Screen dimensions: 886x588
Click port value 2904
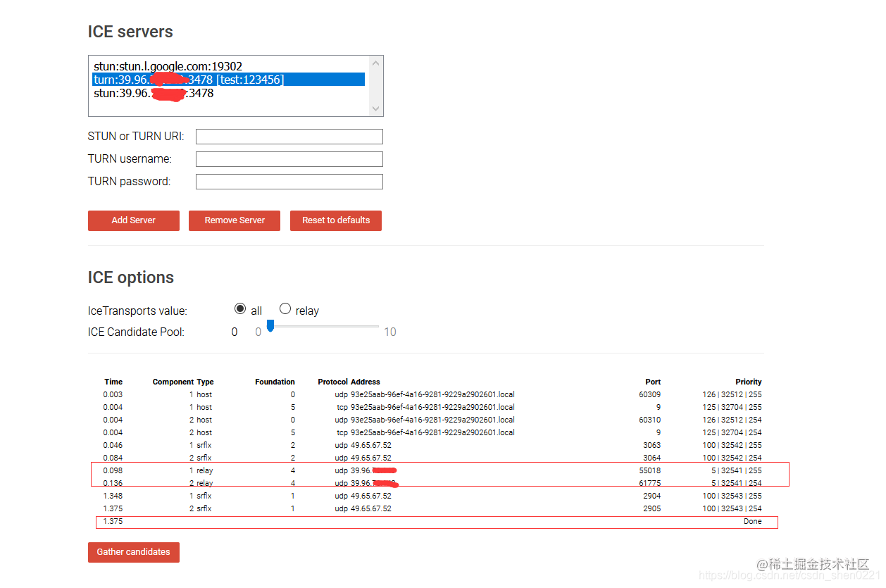[x=652, y=496]
